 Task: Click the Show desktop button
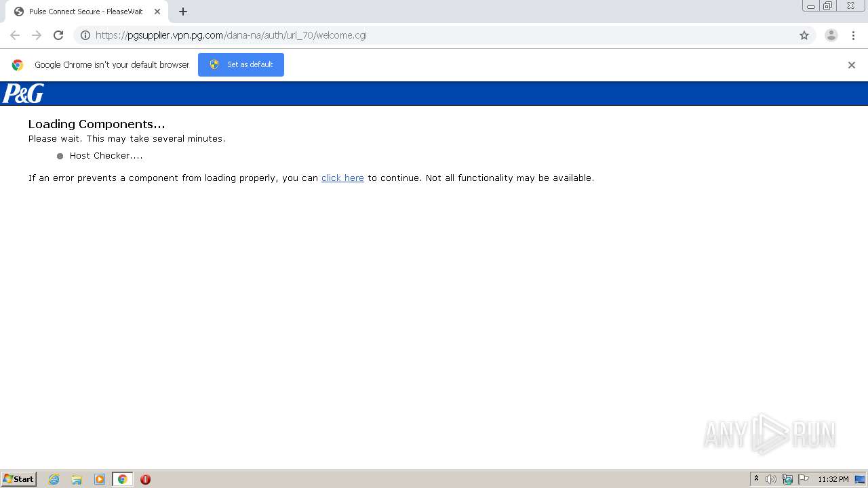pos(860,479)
